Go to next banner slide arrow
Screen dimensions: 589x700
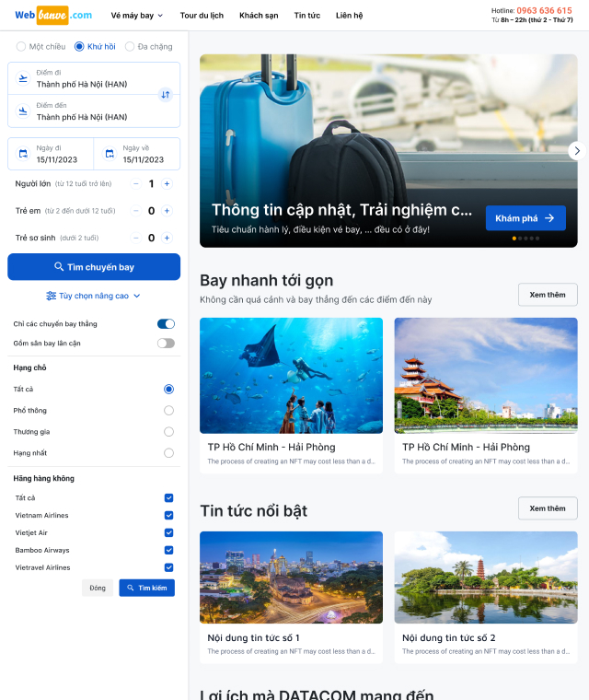[x=577, y=151]
